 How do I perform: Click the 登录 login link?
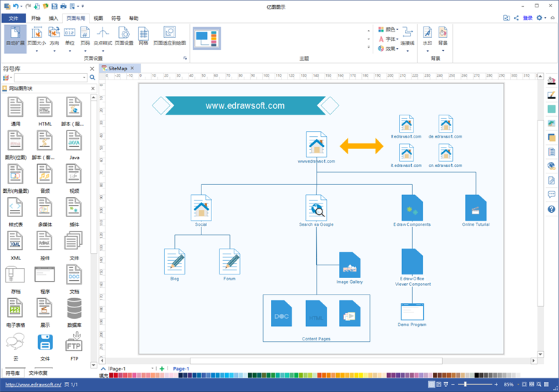click(x=527, y=18)
